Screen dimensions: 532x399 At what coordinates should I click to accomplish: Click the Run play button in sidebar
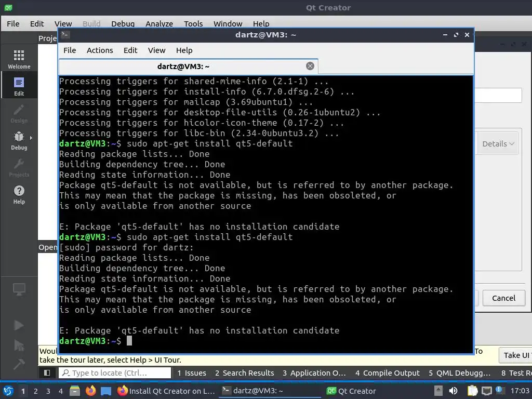(x=19, y=325)
